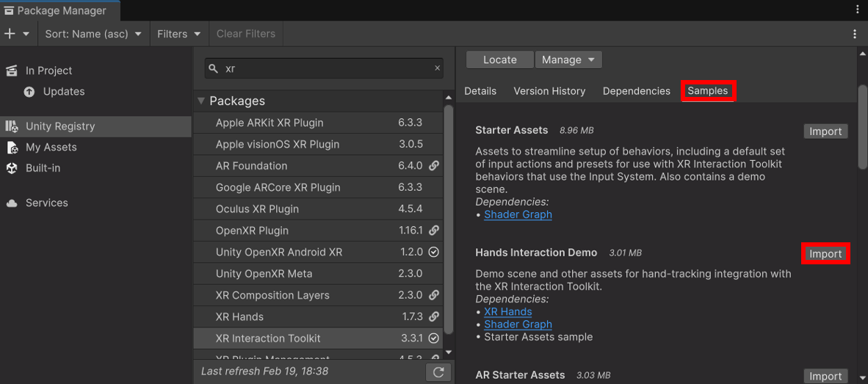Viewport: 868px width, 384px height.
Task: Import the Starter Assets sample
Action: pos(825,131)
